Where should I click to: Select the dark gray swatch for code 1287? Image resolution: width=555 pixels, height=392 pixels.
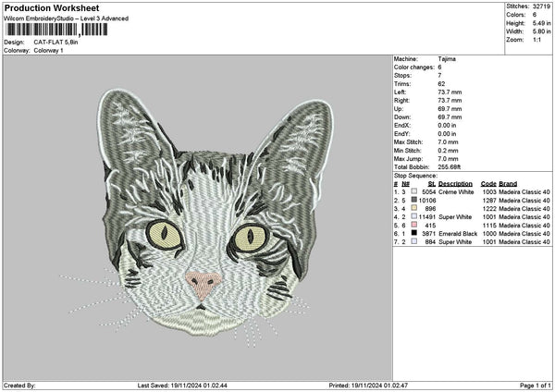[x=413, y=200]
